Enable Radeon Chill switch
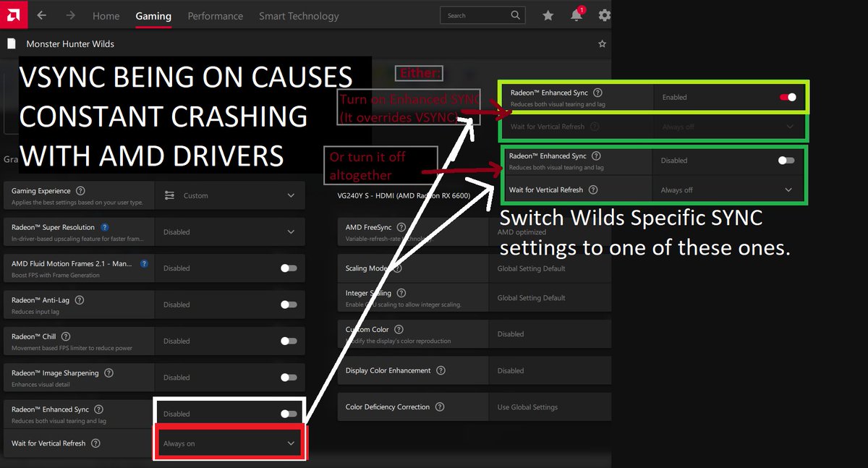This screenshot has height=468, width=868. coord(289,341)
